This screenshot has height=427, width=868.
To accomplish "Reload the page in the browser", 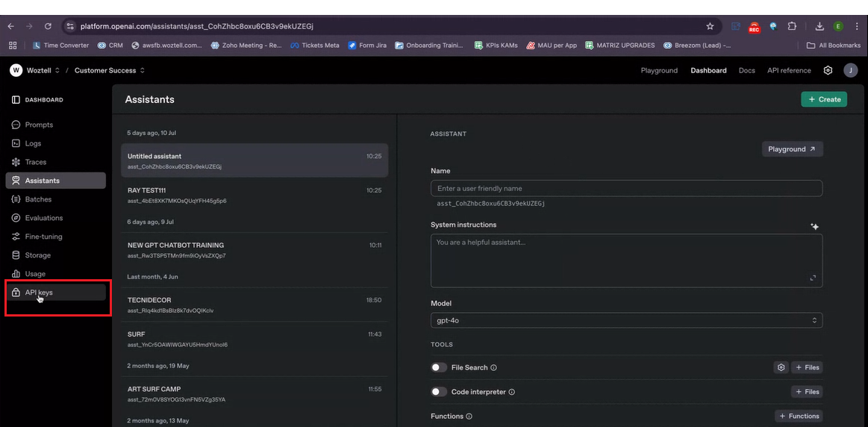I will 48,26.
